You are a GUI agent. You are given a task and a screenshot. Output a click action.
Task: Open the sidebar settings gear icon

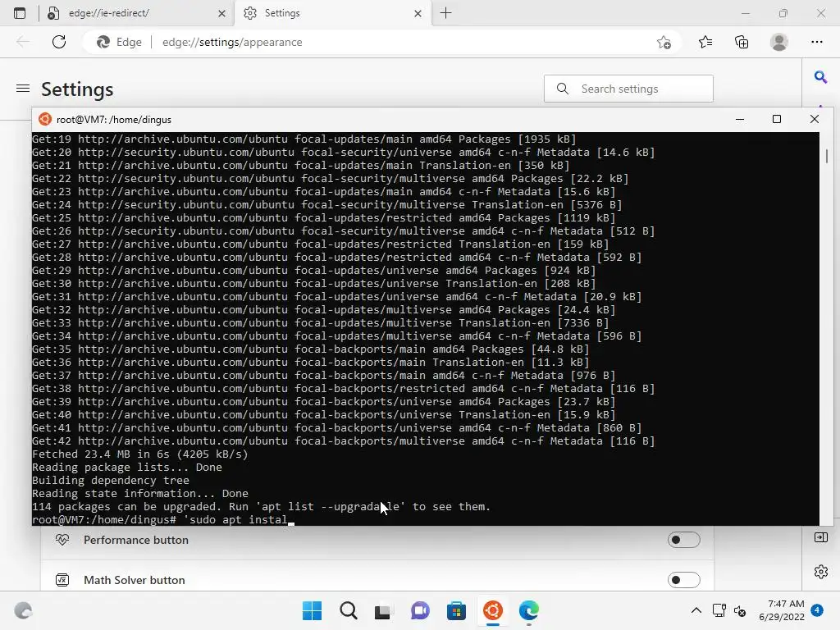point(820,572)
